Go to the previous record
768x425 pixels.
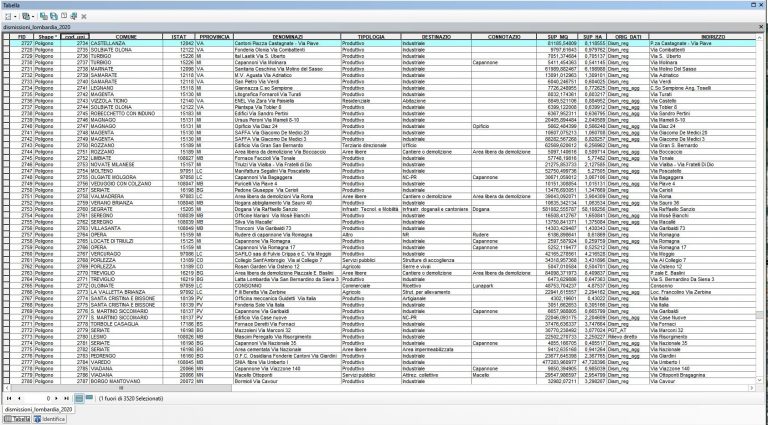coord(19,399)
